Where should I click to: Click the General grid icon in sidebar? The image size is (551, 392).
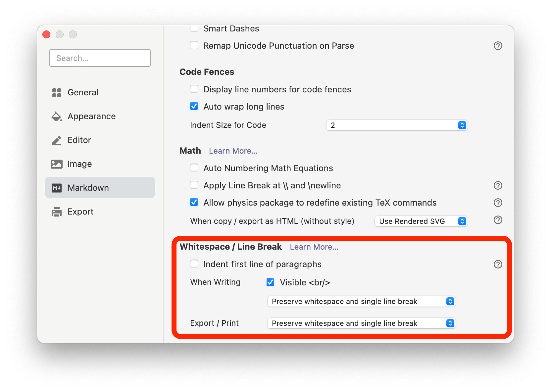[x=57, y=93]
